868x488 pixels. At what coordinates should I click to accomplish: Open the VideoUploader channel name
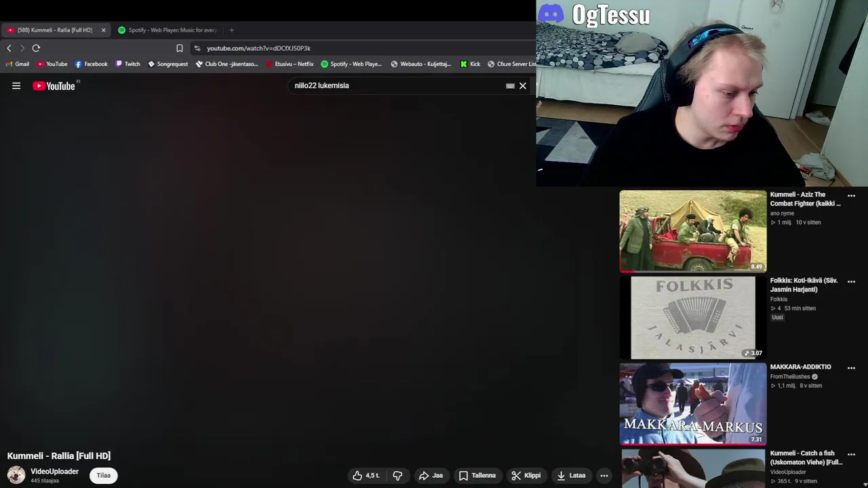tap(54, 472)
